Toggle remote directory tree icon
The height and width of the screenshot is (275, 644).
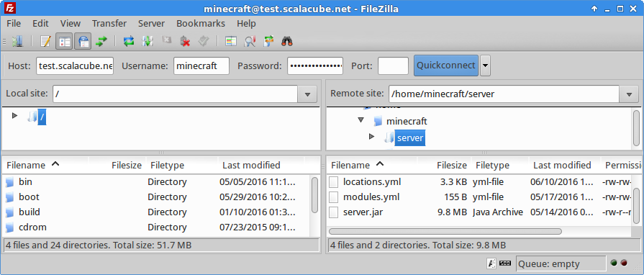[x=83, y=41]
